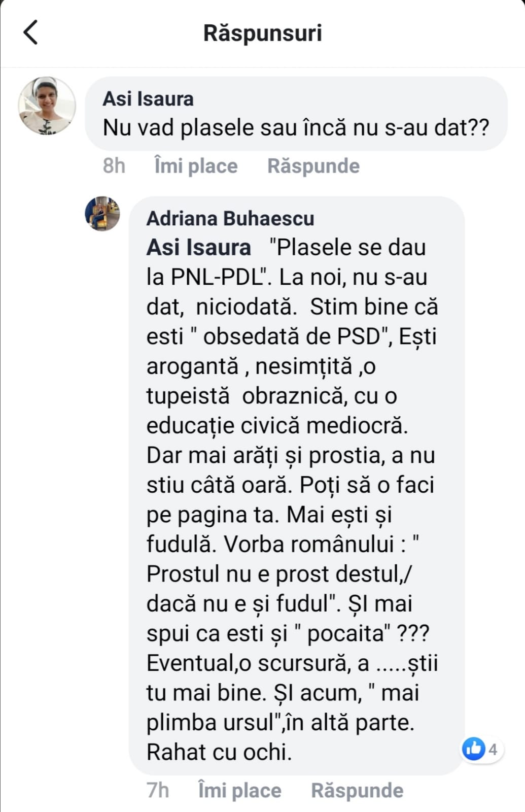Tap the 8h comment timestamp
This screenshot has height=812, width=525.
pos(114,166)
